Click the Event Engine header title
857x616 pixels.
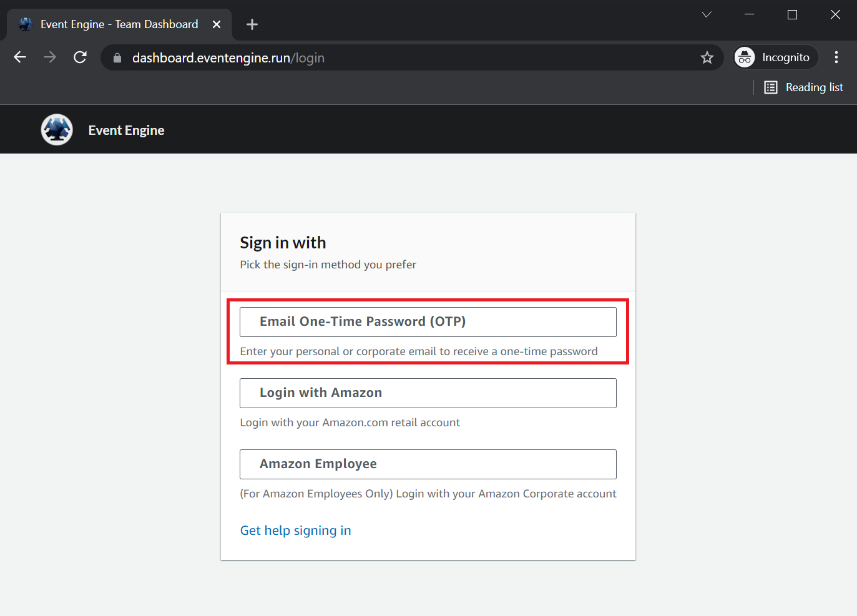[127, 130]
